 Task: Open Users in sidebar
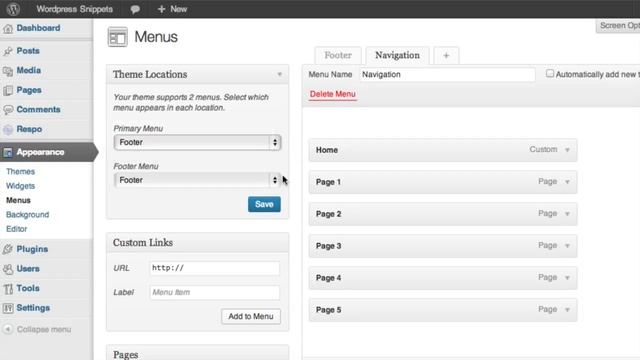tap(28, 269)
